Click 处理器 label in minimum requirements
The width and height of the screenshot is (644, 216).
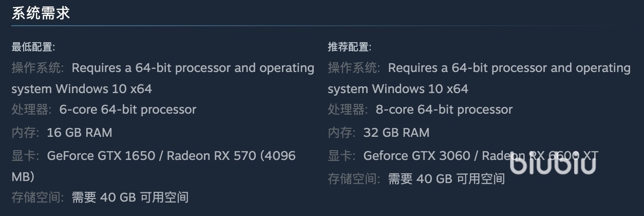[31, 110]
